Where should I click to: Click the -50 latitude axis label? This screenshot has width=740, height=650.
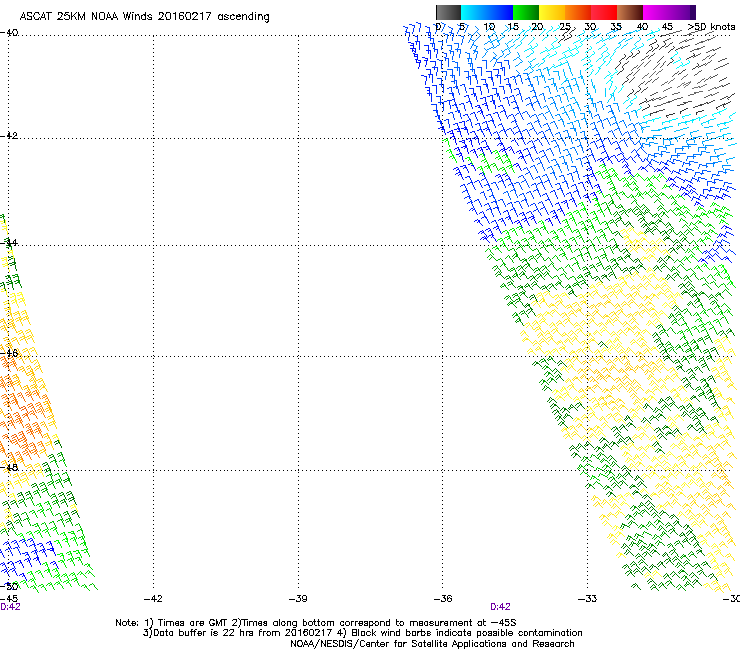(9, 586)
